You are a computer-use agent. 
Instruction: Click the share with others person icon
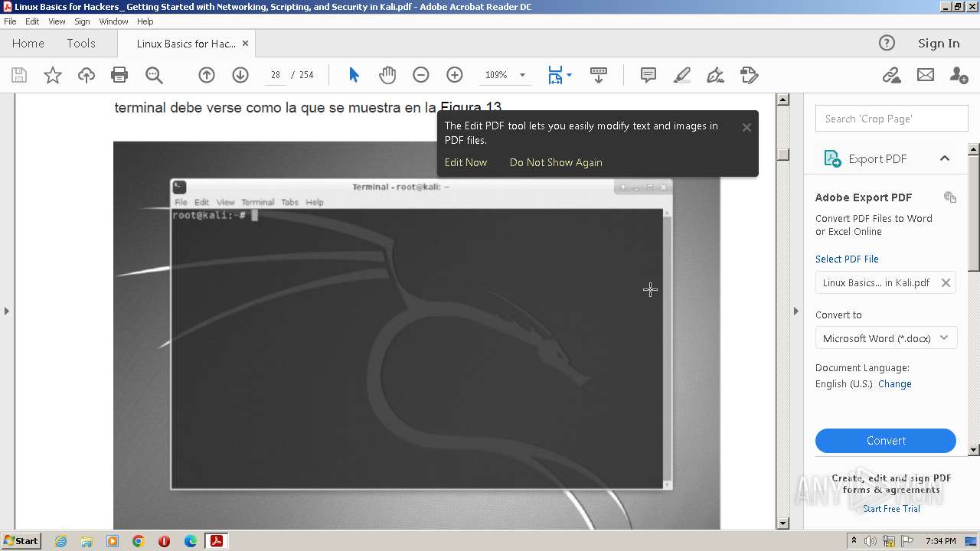click(959, 75)
